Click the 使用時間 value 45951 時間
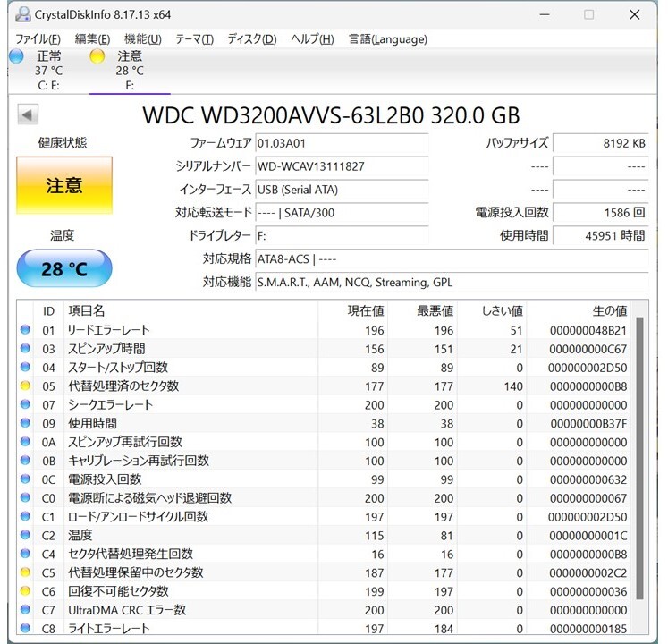Screen dimensions: 668x644 [601, 236]
